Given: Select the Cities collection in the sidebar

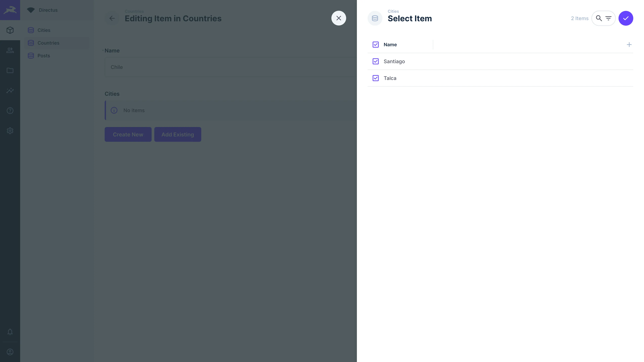Looking at the screenshot, I should (x=44, y=30).
